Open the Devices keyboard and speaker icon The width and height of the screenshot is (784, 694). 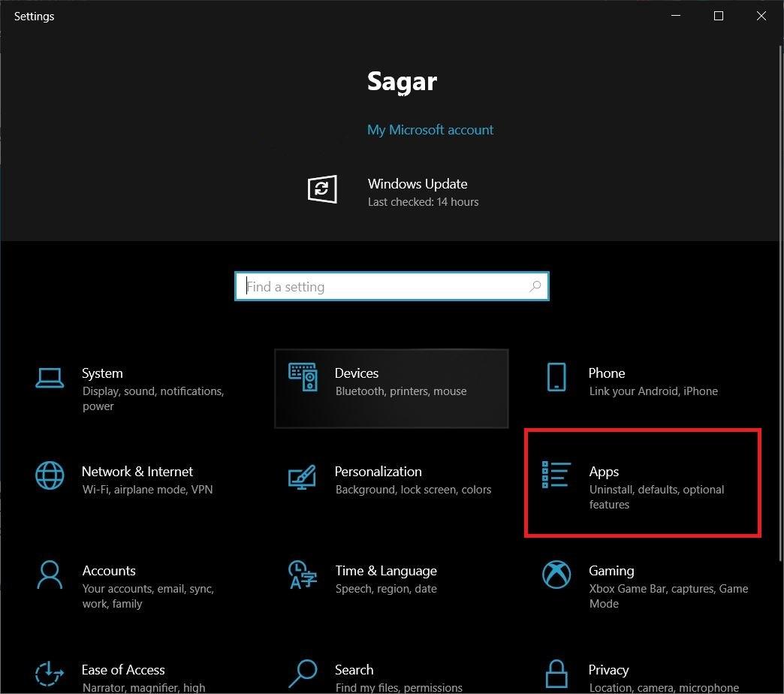[303, 377]
